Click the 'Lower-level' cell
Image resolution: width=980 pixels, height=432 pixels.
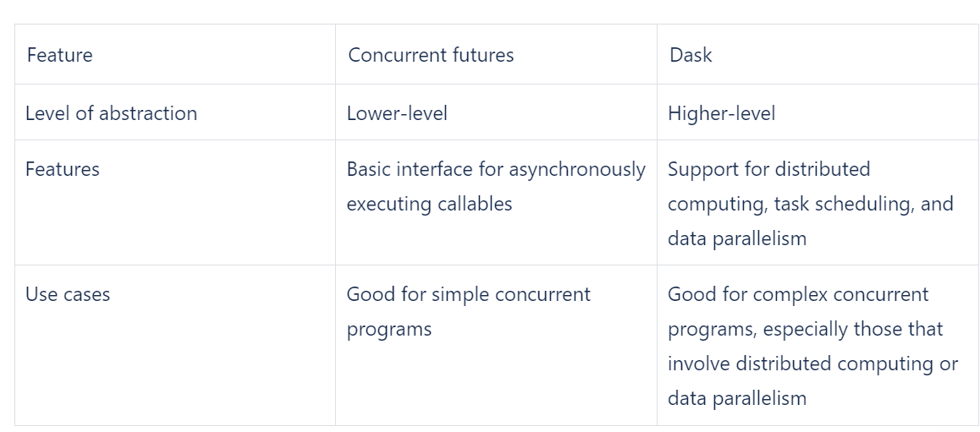coord(397,113)
